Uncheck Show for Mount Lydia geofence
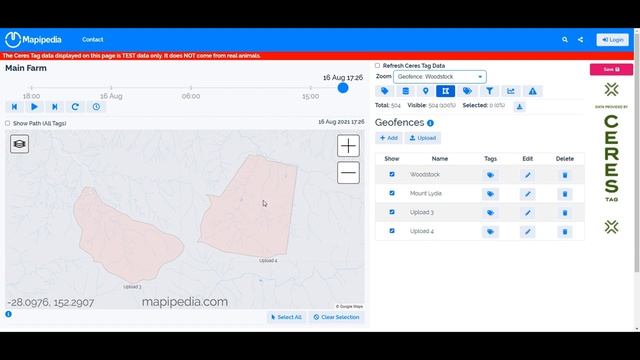 (x=392, y=193)
